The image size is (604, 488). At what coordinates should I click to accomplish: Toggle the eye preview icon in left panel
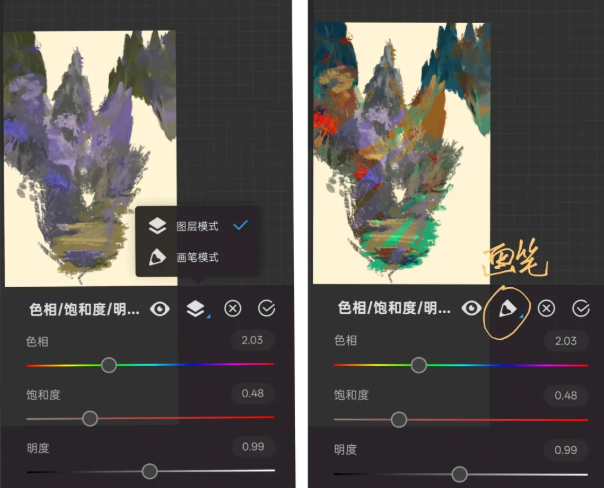point(159,309)
